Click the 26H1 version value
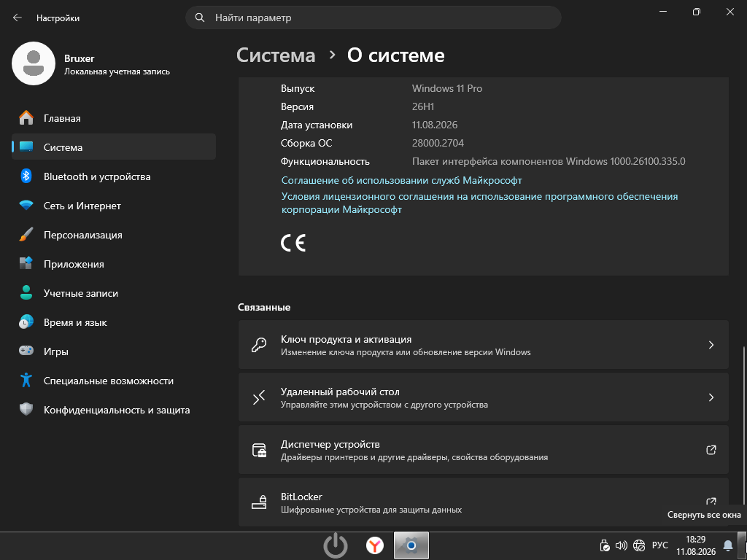Screen dimensions: 747x560 pyautogui.click(x=423, y=106)
